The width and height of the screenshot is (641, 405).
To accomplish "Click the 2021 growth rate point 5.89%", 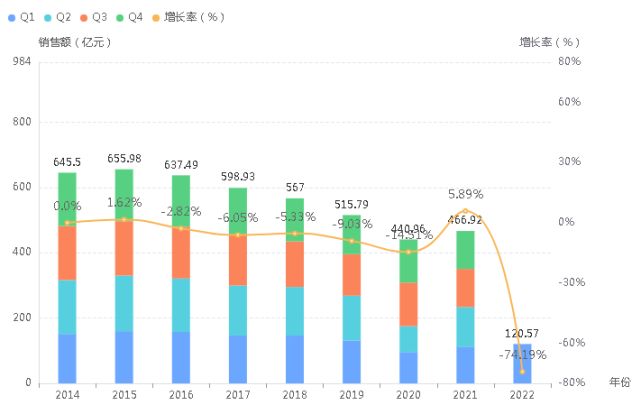I will 465,211.
